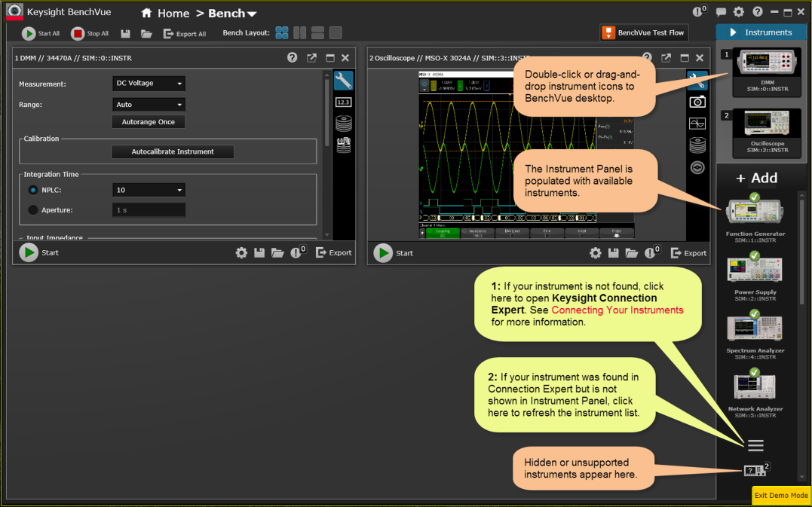Screen dimensions: 812x507
Task: Start the Oscilloscope acquisition
Action: coord(383,252)
